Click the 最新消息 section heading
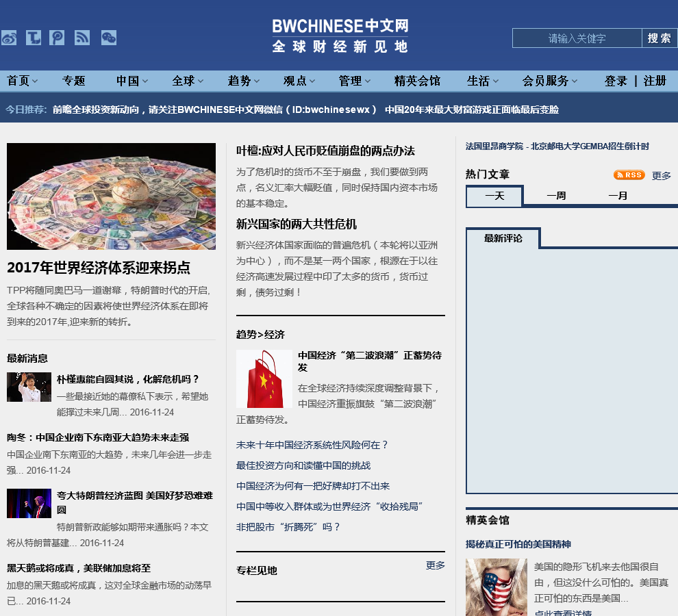678x616 pixels. coord(27,359)
